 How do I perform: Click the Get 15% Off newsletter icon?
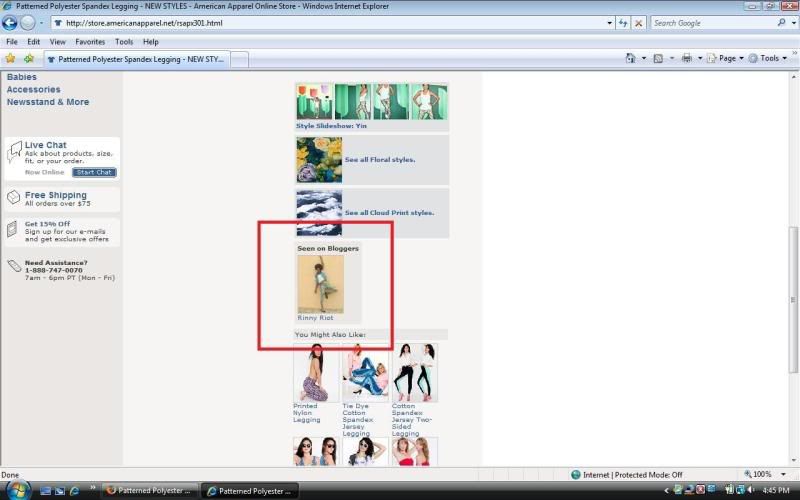click(12, 229)
